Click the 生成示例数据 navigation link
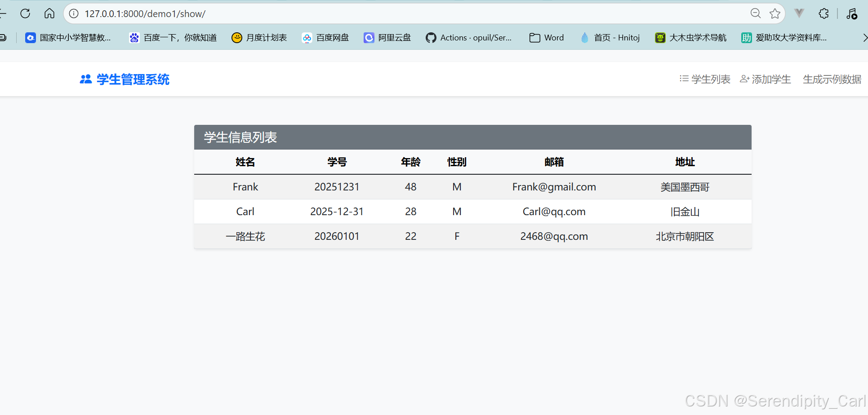The width and height of the screenshot is (868, 415). pos(832,79)
